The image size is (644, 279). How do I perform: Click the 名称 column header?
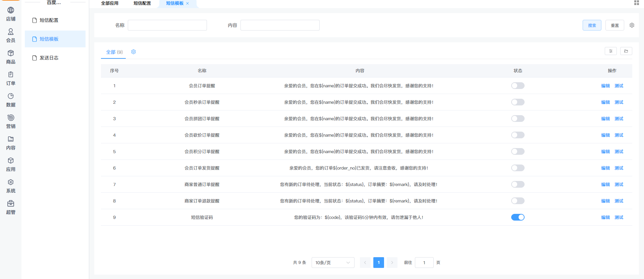202,71
